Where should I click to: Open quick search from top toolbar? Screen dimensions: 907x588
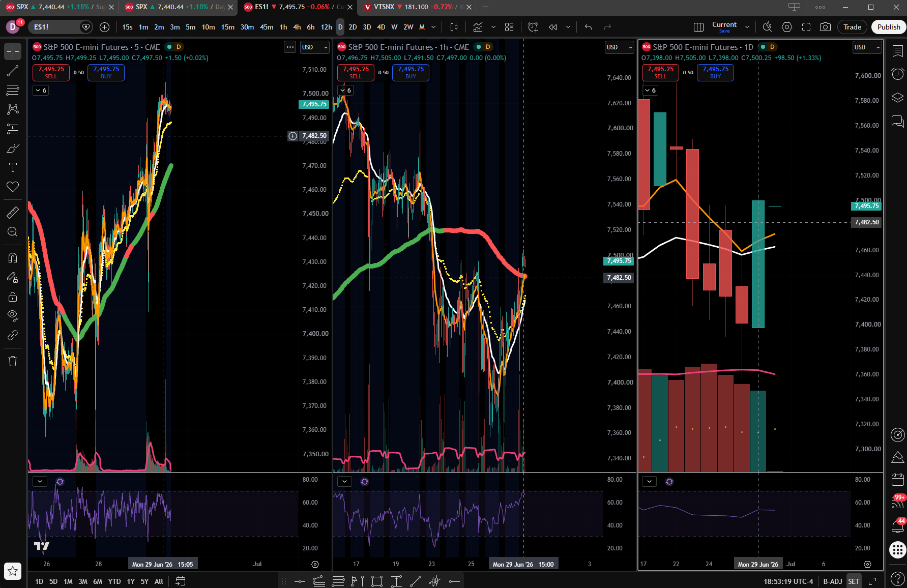(767, 27)
